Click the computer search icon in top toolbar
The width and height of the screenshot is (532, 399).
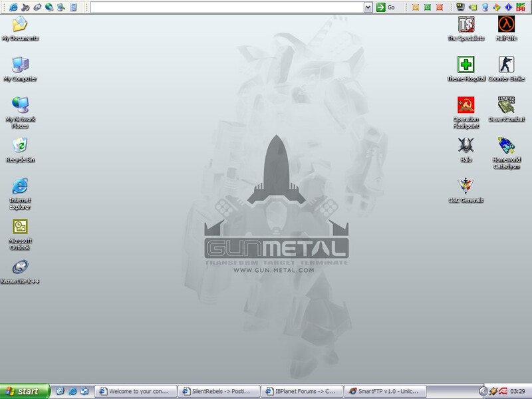point(61,7)
